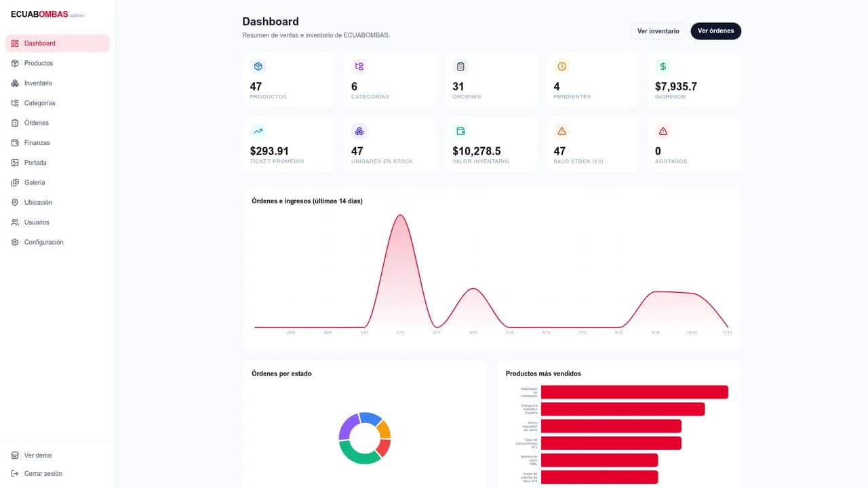Image resolution: width=868 pixels, height=488 pixels.
Task: Click the Configuración gear icon
Action: pyautogui.click(x=15, y=242)
